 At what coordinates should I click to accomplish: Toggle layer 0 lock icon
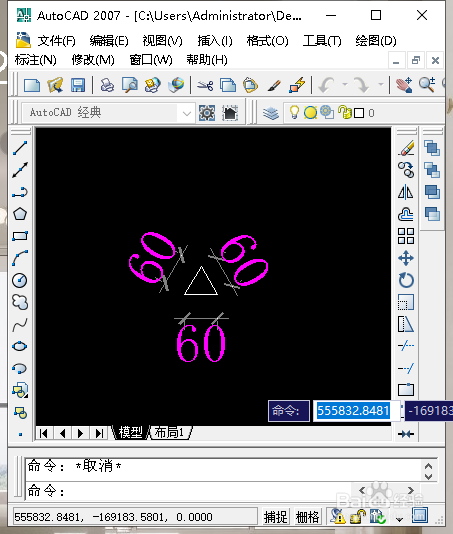pyautogui.click(x=345, y=112)
